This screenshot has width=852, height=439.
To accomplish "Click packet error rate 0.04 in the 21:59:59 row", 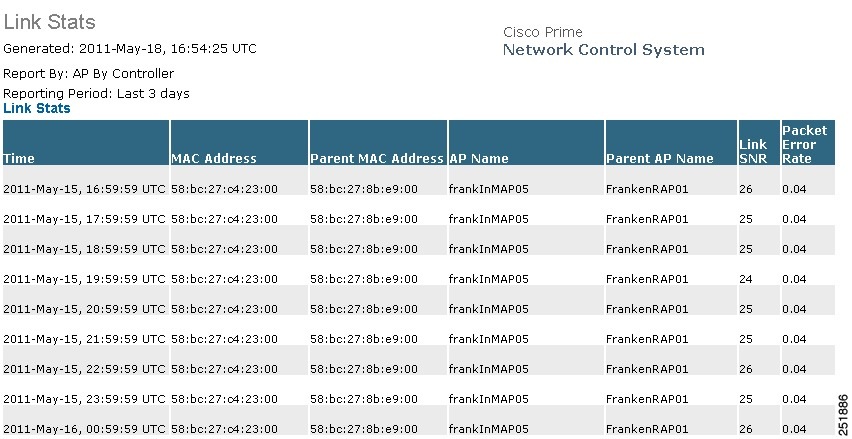I will [x=794, y=339].
